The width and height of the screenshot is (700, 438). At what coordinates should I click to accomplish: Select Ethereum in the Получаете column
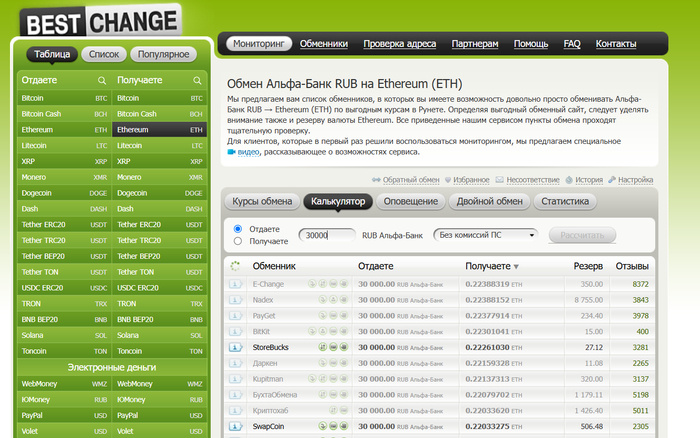coord(159,129)
